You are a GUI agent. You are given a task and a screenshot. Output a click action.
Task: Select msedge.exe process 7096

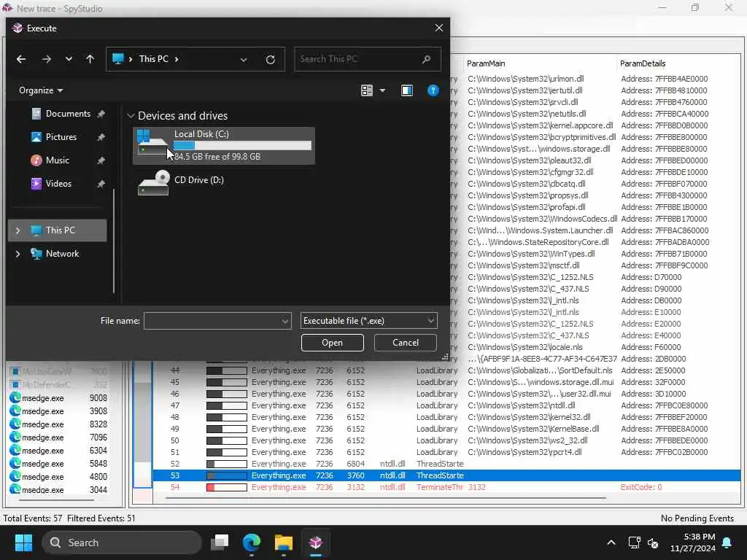click(x=59, y=437)
